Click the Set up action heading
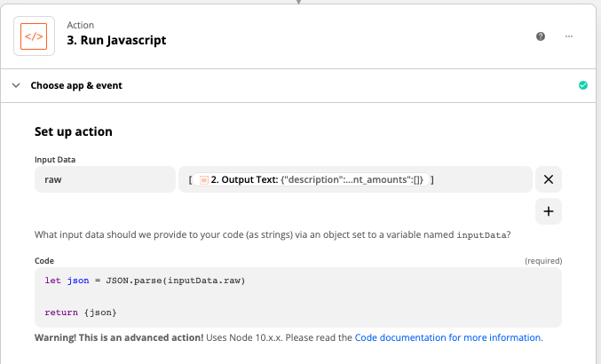The width and height of the screenshot is (601, 364). click(x=74, y=131)
